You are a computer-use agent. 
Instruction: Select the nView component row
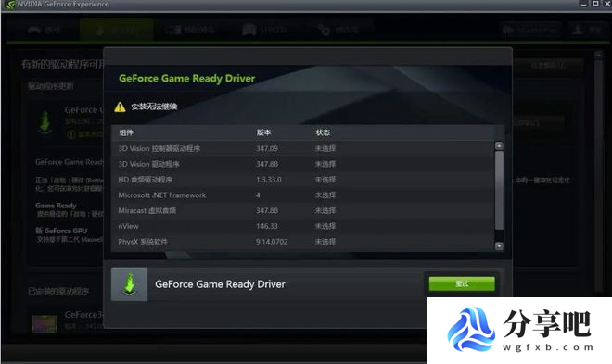coord(303,226)
